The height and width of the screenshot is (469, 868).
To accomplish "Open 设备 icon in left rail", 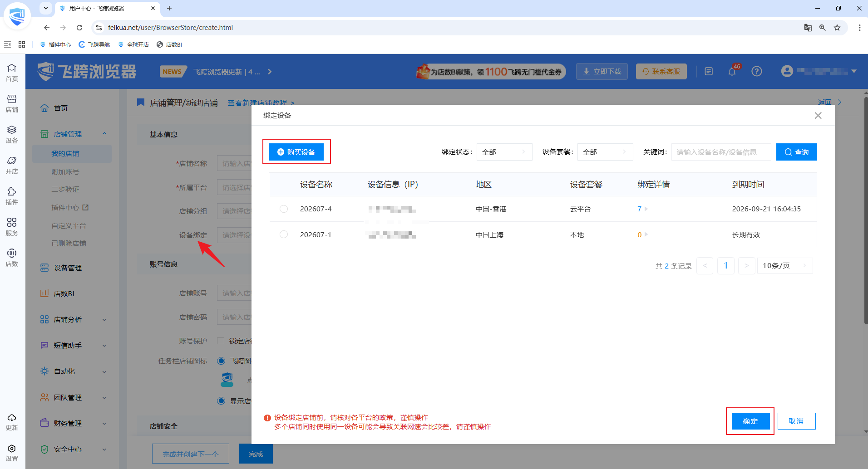I will coord(12,134).
